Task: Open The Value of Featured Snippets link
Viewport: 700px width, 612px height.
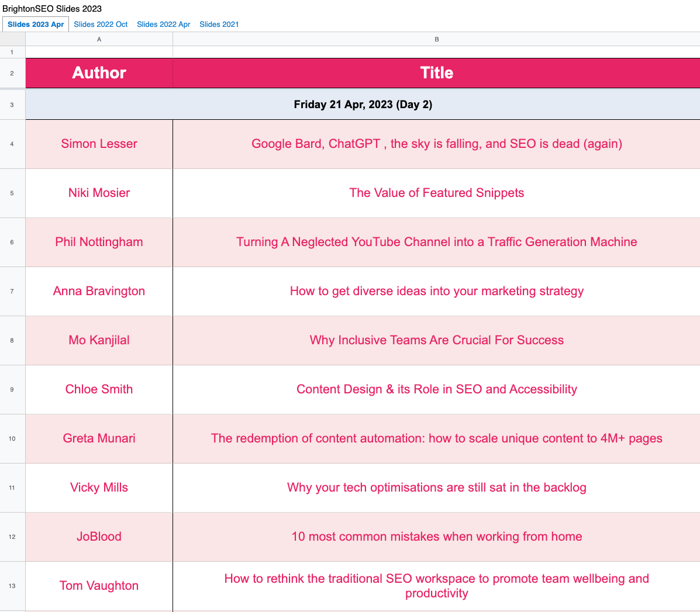Action: point(436,193)
